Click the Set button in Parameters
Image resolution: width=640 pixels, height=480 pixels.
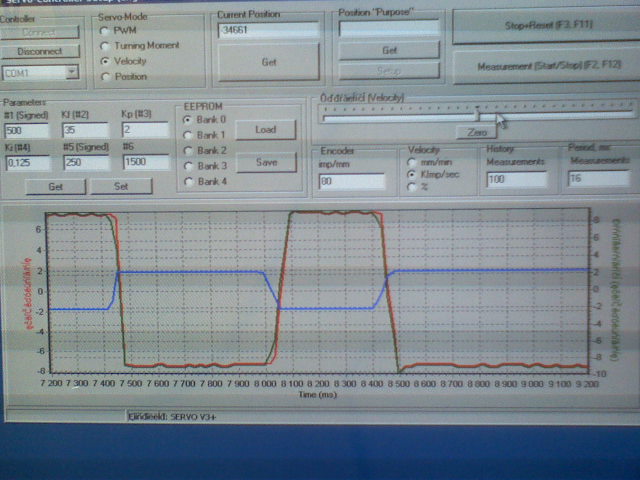tap(121, 187)
